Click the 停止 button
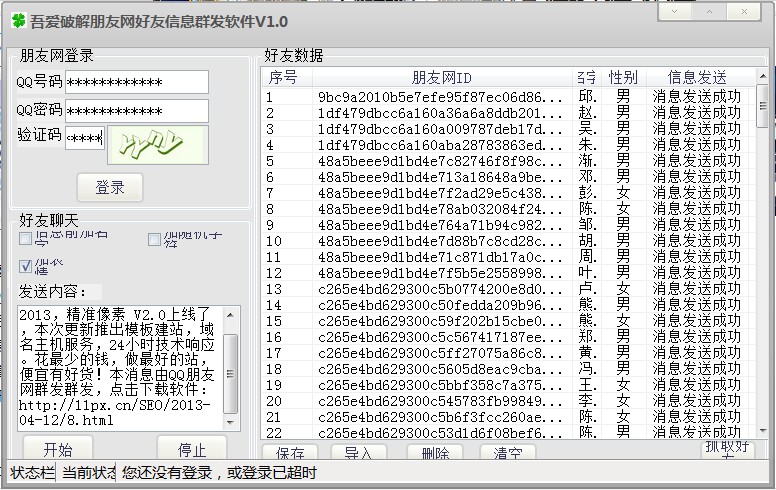Screen dimensions: 776x490 (192, 448)
